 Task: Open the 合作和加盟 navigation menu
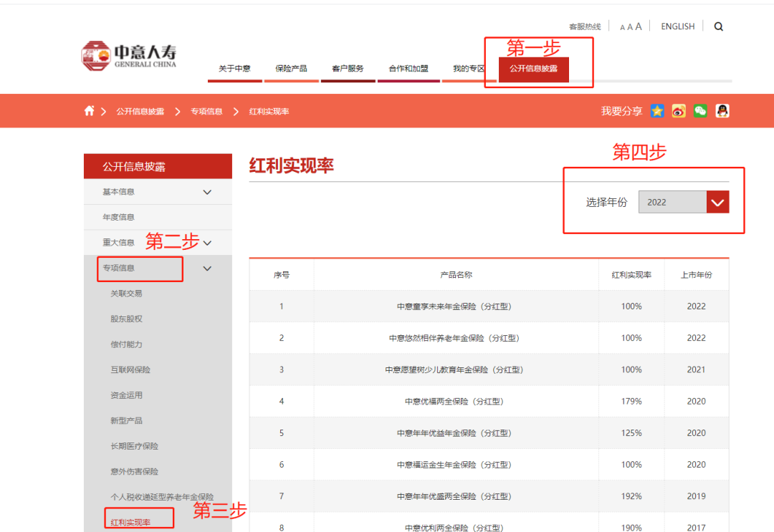pos(408,69)
